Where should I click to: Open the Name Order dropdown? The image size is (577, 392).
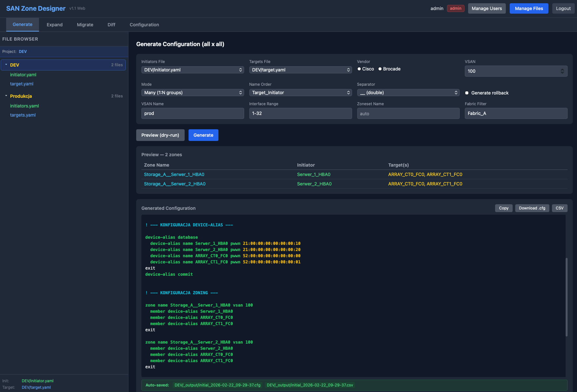click(300, 93)
